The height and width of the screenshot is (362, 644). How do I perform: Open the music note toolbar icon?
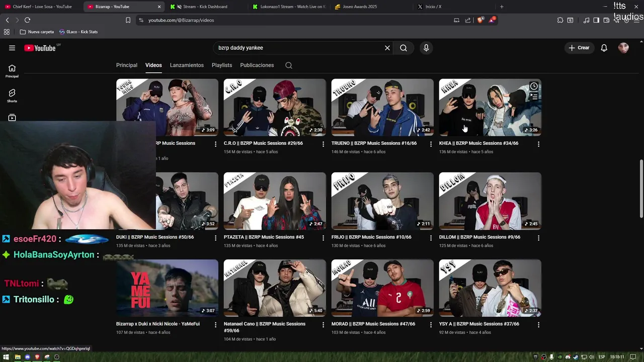[x=586, y=20]
